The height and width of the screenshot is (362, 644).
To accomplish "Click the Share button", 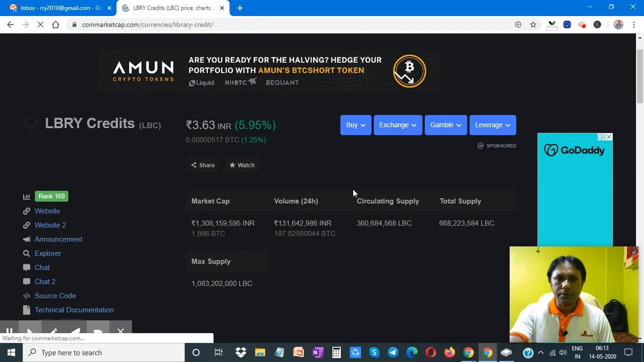I will [203, 165].
